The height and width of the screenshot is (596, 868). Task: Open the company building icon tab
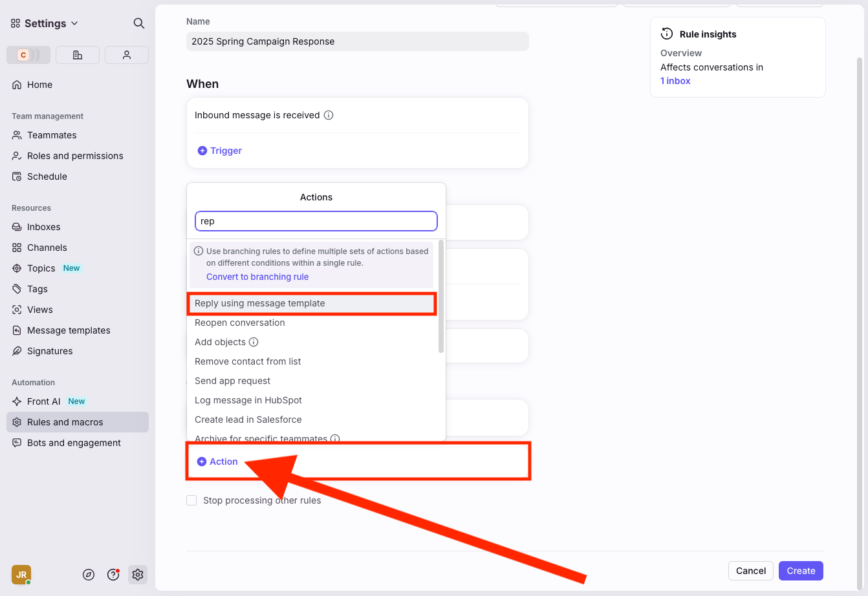coord(78,55)
